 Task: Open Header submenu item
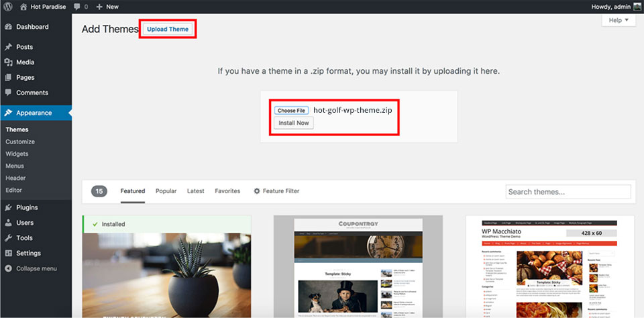pyautogui.click(x=15, y=178)
